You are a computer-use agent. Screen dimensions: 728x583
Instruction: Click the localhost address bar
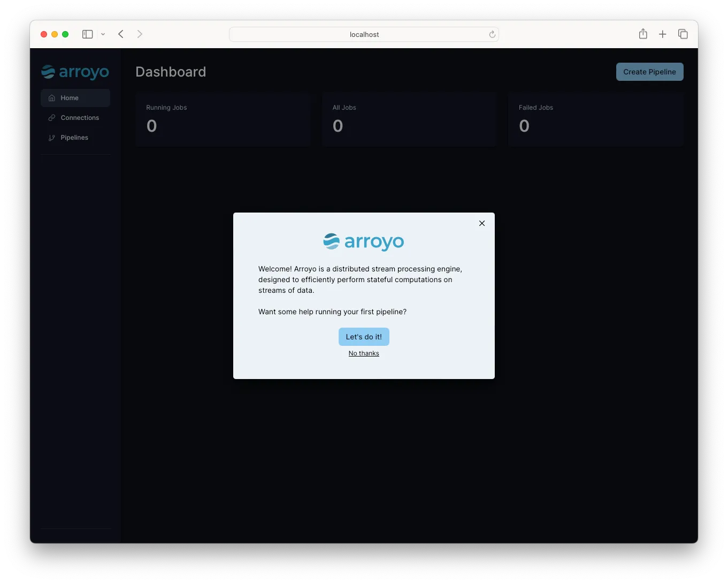coord(364,34)
